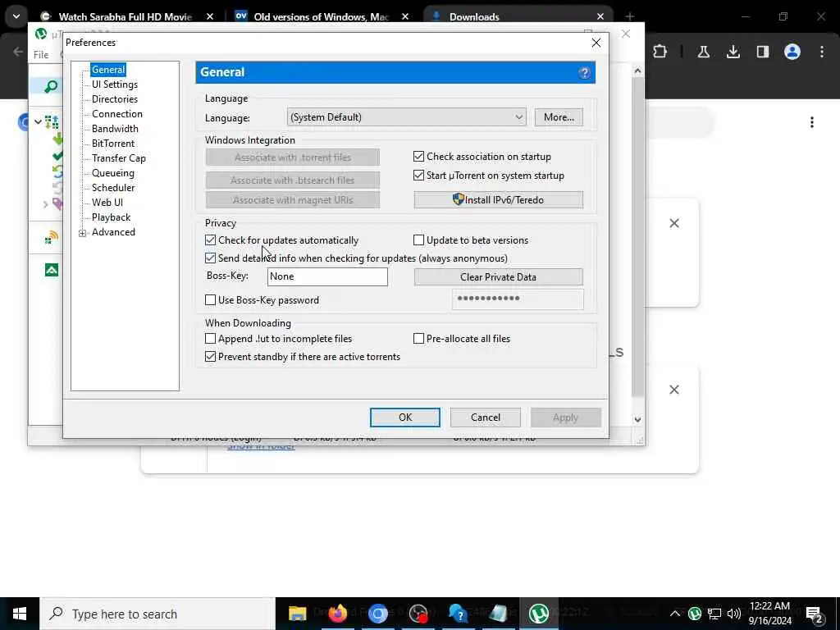
Task: Click the µTorrent logo in the title bar
Action: (41, 34)
